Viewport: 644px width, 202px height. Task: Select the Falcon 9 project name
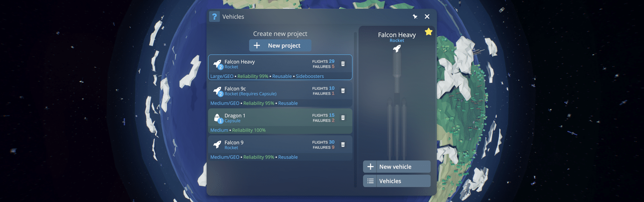point(234,142)
